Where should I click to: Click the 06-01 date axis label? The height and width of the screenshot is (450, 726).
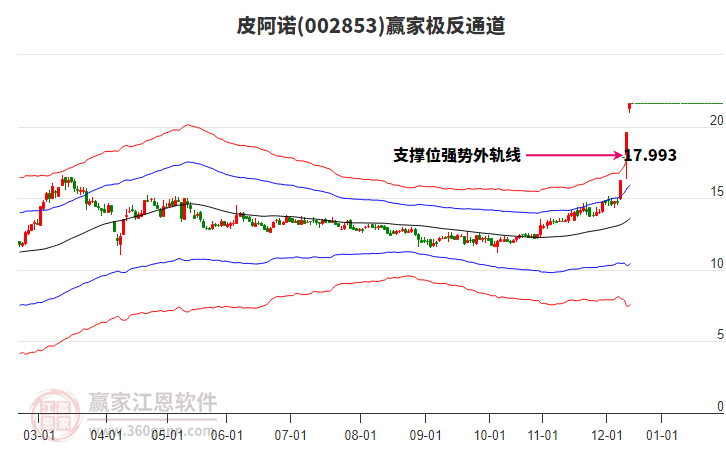[x=226, y=436]
